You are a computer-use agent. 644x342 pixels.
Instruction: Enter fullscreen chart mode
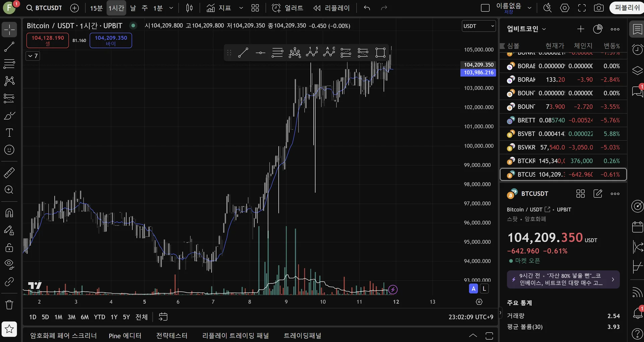coord(582,8)
